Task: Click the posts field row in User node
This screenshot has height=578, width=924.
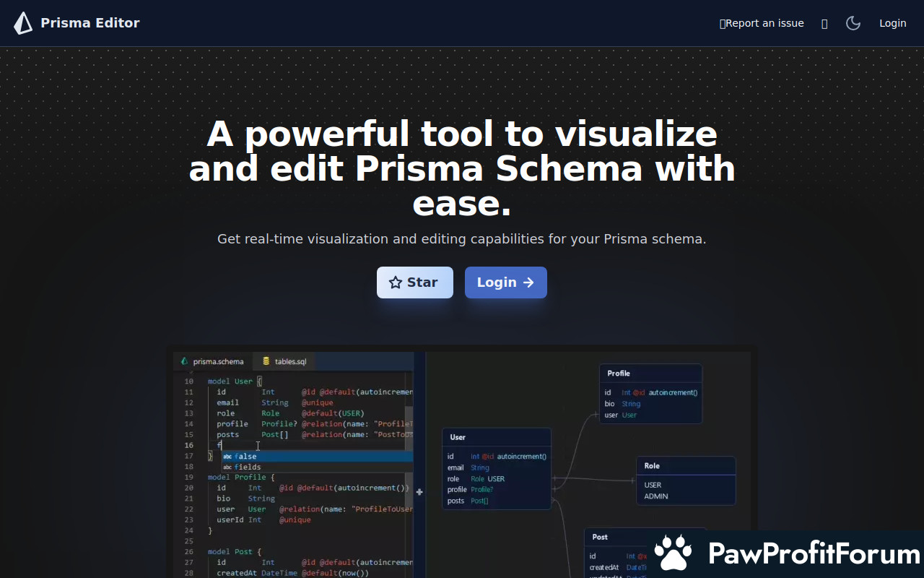Action: pyautogui.click(x=497, y=501)
